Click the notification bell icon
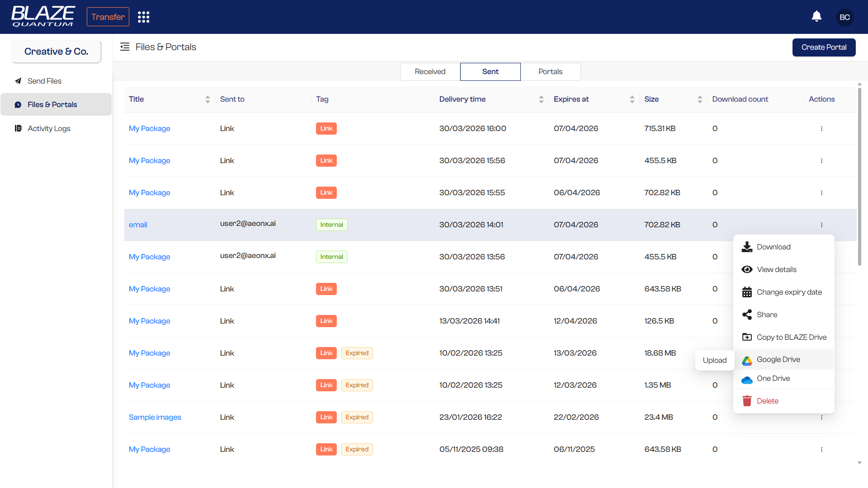The width and height of the screenshot is (868, 488). (816, 16)
